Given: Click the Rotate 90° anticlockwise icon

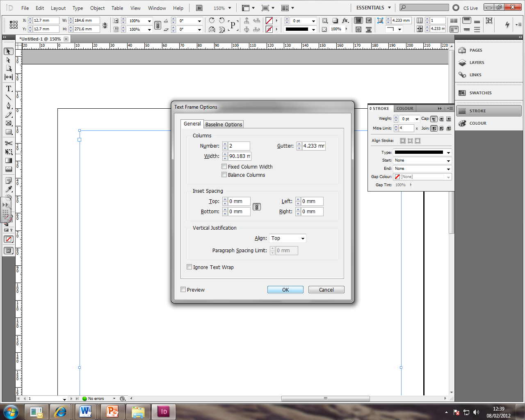Looking at the screenshot, I should (222, 21).
